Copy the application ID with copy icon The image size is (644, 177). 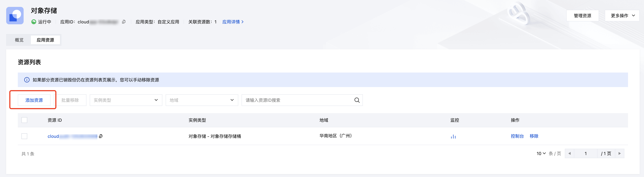coord(124,22)
